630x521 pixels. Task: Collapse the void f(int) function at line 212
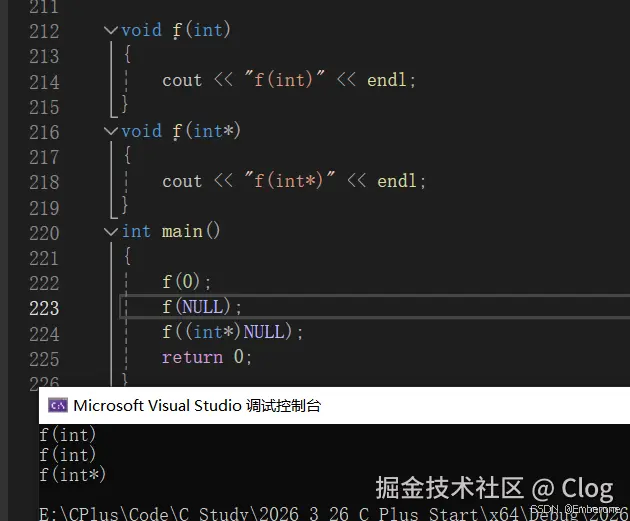click(x=110, y=30)
